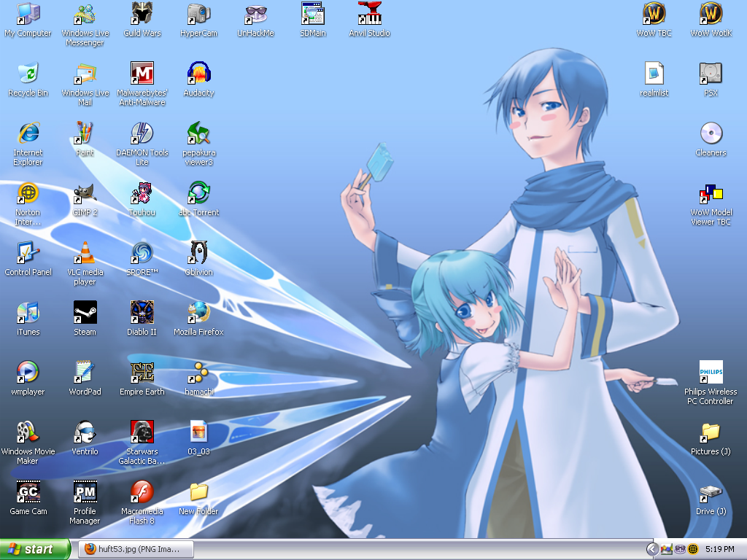Switch to huft53.jpg taskbar window
Screen dimensions: 747x560
(x=137, y=549)
